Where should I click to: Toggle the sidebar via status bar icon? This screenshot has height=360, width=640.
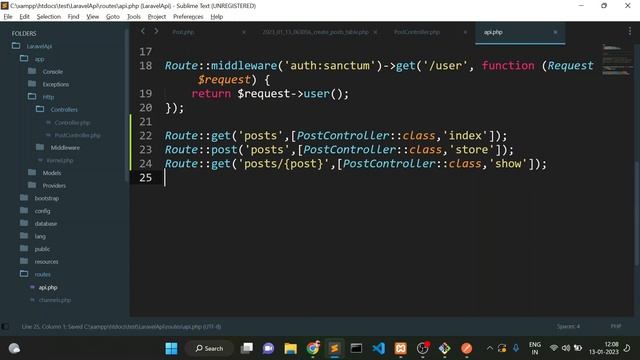coord(5,327)
